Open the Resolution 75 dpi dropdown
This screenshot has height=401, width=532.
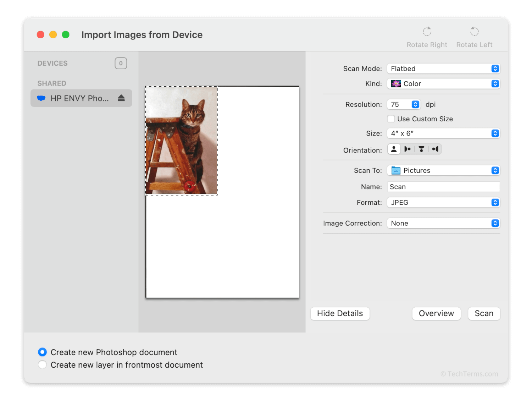click(404, 104)
